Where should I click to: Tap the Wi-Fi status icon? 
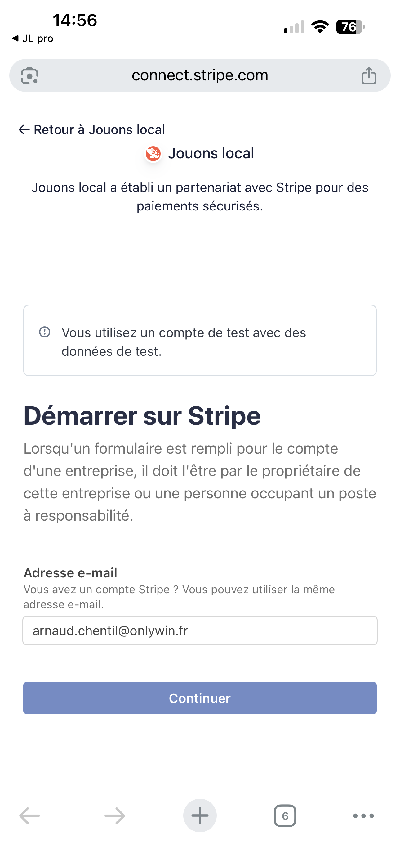pyautogui.click(x=320, y=27)
